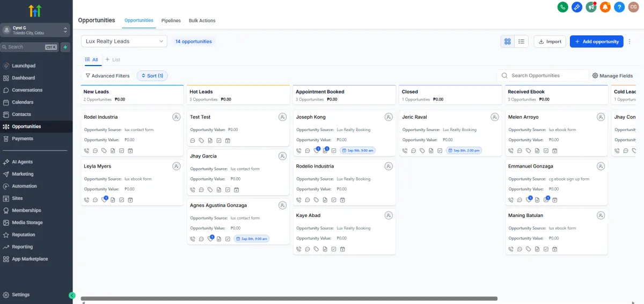Select the Opportunities tab
Image resolution: width=644 pixels, height=304 pixels.
click(x=139, y=20)
